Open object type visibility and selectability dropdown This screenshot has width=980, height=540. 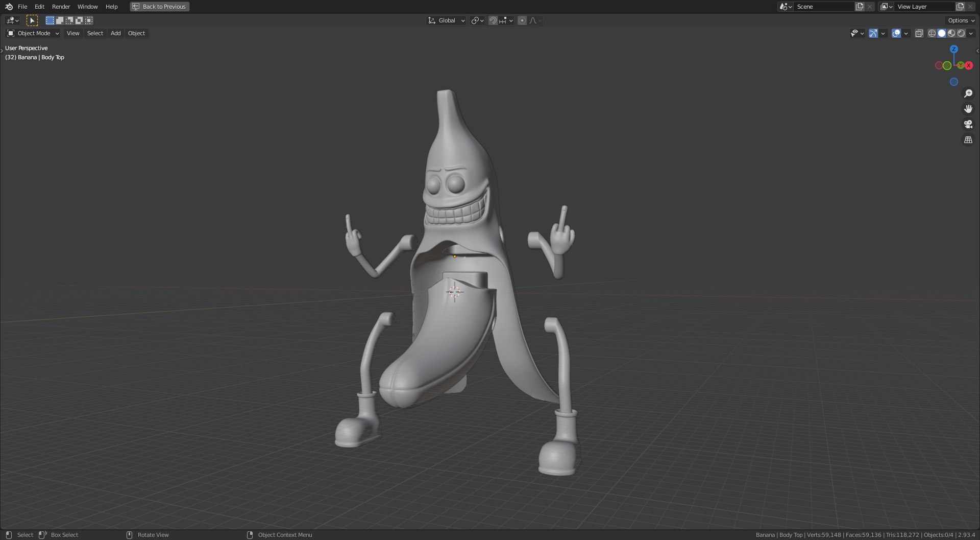click(857, 33)
